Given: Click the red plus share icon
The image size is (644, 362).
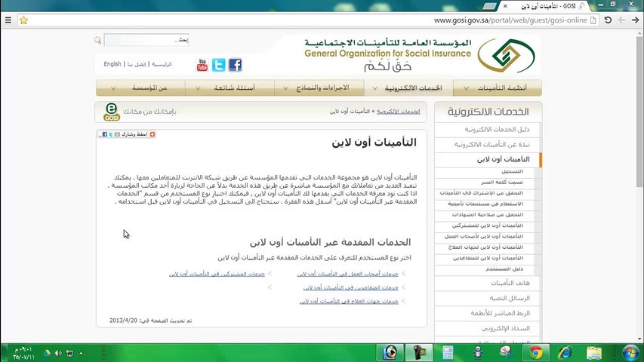Looking at the screenshot, I should tap(153, 134).
